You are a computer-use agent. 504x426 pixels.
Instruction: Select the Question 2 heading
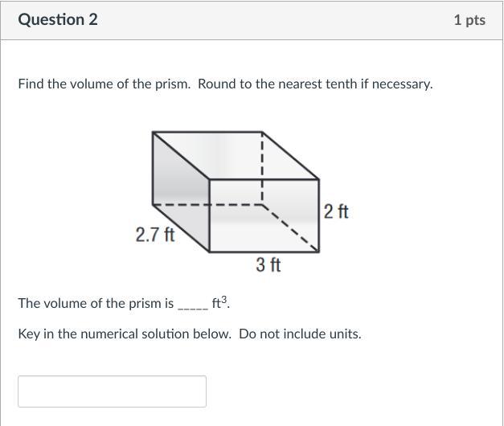tap(58, 20)
